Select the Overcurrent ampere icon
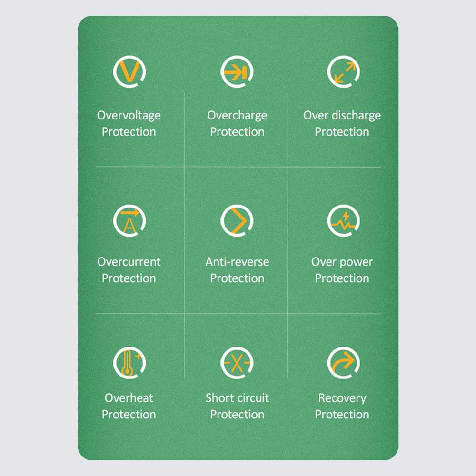The height and width of the screenshot is (476, 476). click(129, 221)
